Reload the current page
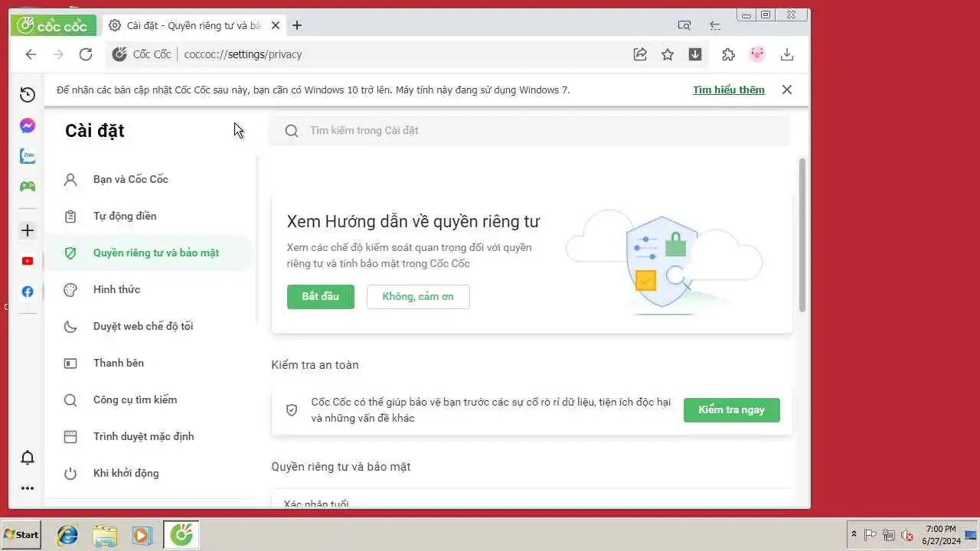This screenshot has width=980, height=551. coord(86,54)
